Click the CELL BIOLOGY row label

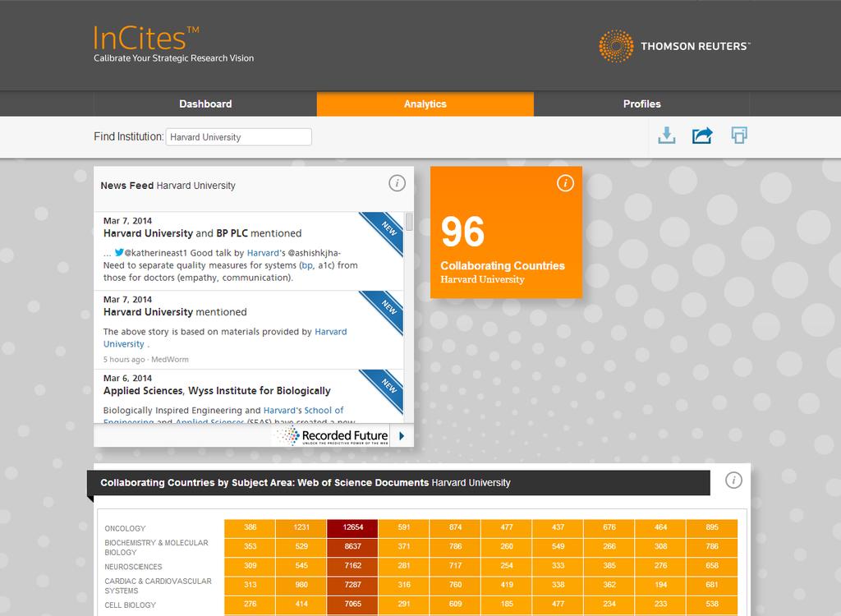pos(131,605)
